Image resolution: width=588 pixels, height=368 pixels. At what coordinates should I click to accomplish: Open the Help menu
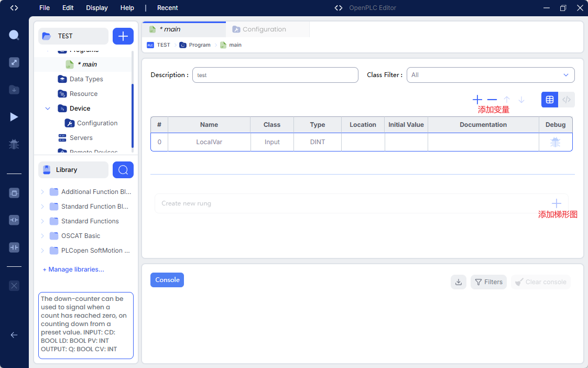(x=127, y=8)
